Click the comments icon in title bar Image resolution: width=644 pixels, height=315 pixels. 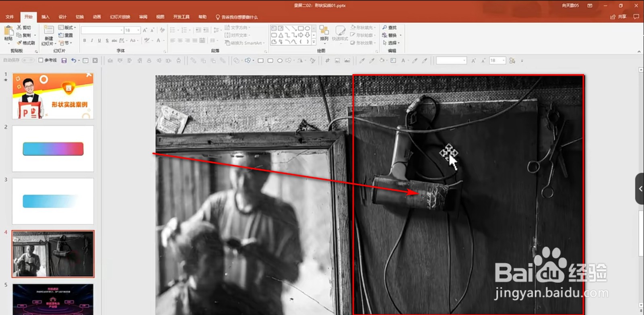[x=636, y=17]
